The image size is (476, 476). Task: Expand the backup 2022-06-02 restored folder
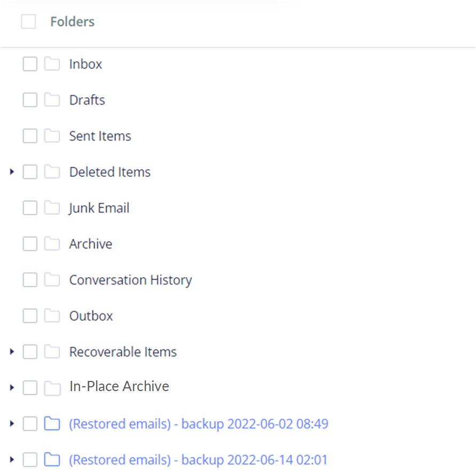(x=11, y=424)
